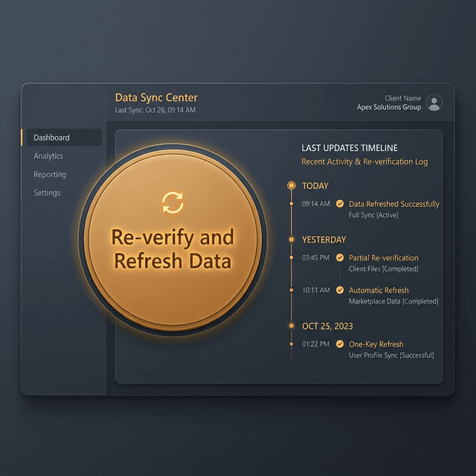The image size is (476, 476).
Task: Open the Dashboard sidebar item
Action: (x=52, y=138)
